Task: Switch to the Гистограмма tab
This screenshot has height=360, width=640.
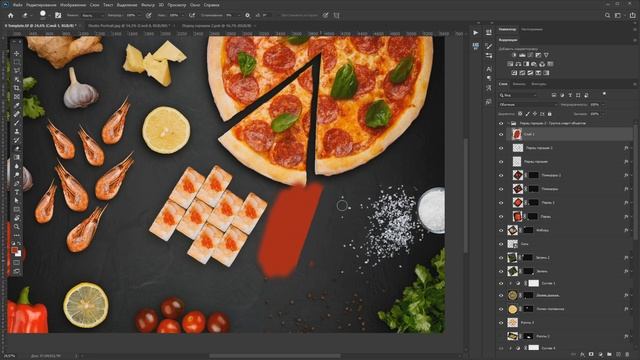Action: [531, 30]
